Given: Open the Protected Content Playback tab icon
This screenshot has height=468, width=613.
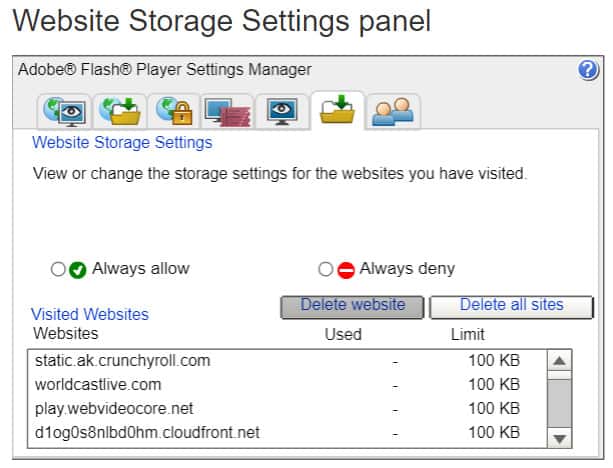Looking at the screenshot, I should coord(228,112).
